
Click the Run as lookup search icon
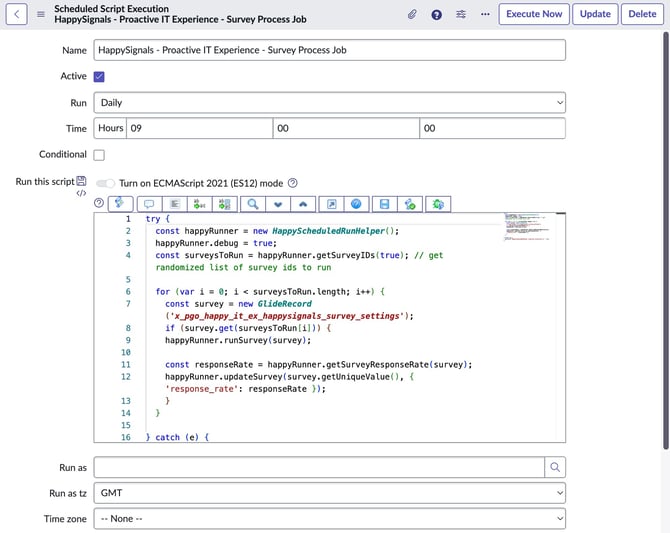coord(555,467)
